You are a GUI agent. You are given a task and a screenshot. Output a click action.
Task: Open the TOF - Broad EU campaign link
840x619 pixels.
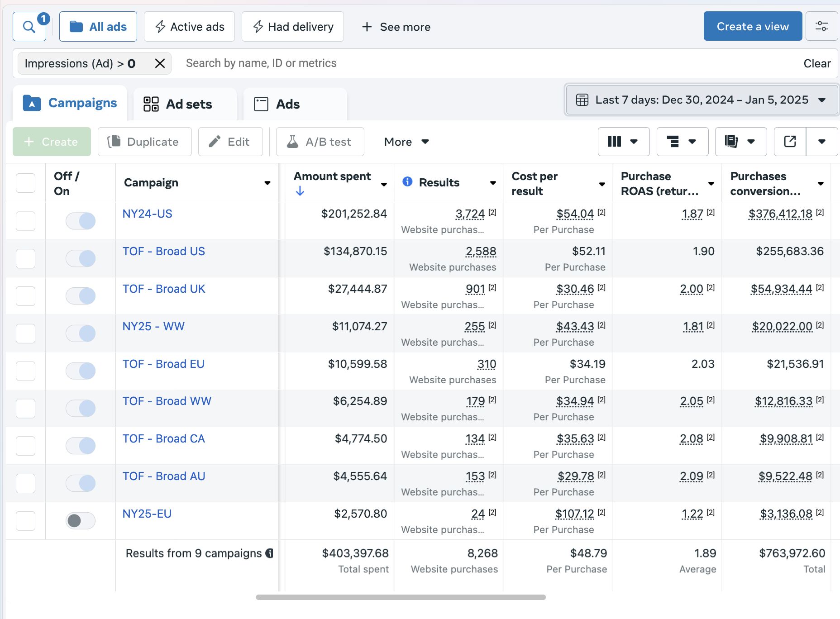[163, 364]
